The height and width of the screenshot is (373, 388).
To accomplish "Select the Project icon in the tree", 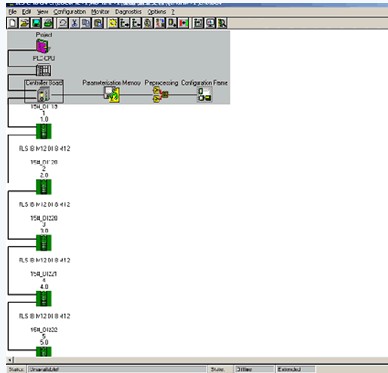I will [43, 46].
